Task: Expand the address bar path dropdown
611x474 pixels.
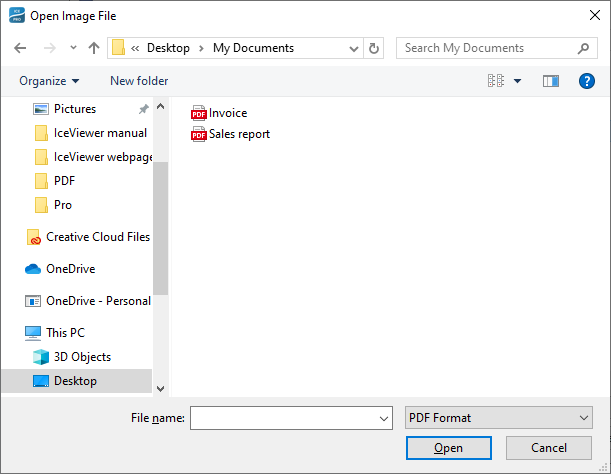Action: tap(354, 48)
